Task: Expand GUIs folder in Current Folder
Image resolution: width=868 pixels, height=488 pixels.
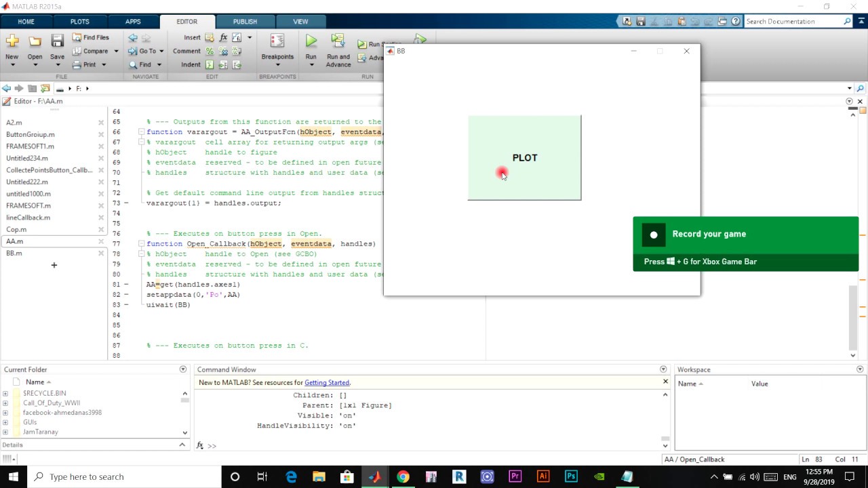Action: click(5, 422)
